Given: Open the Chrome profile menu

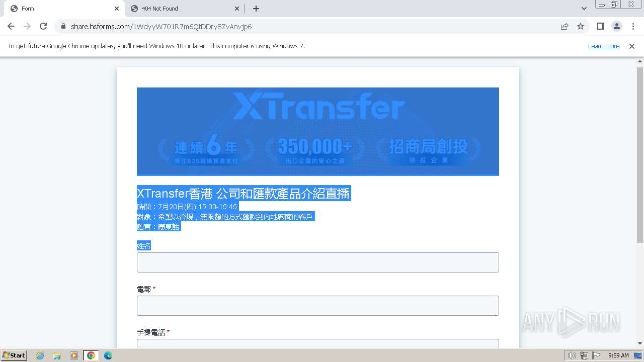Looking at the screenshot, I should click(616, 27).
